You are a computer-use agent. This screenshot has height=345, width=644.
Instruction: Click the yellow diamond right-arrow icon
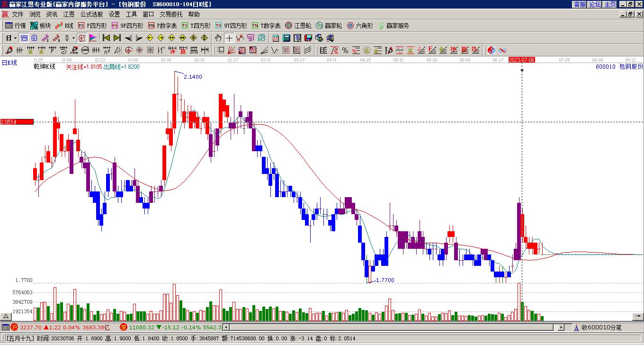point(161,38)
